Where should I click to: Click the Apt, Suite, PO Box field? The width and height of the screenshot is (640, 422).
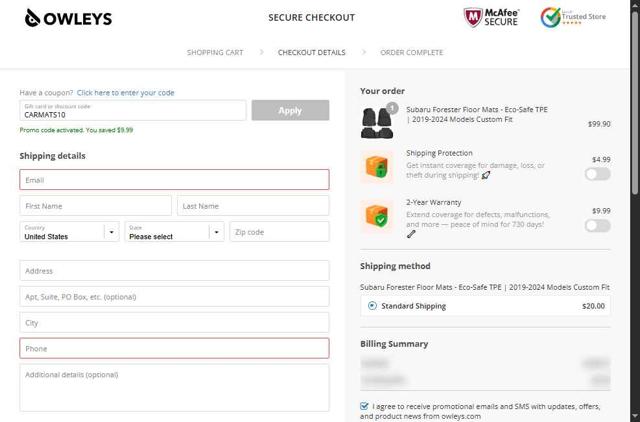(x=174, y=297)
